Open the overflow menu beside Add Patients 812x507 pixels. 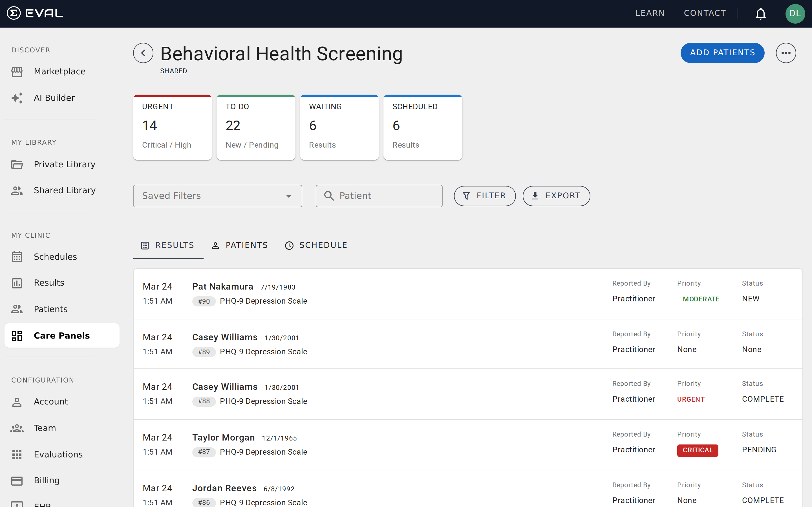click(x=786, y=53)
